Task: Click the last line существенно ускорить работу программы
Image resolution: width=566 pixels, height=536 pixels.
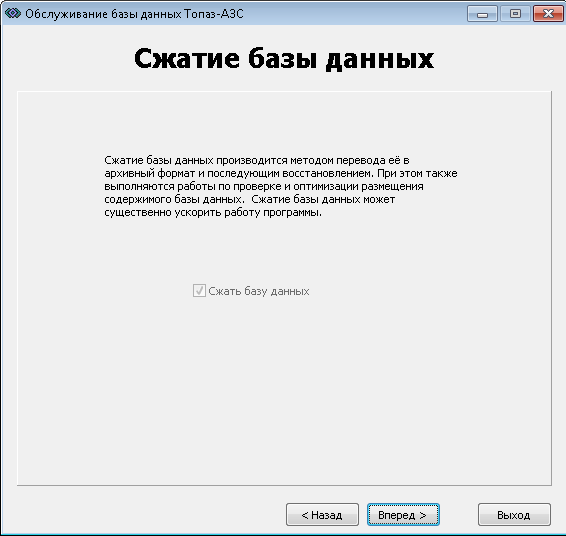Action: [213, 212]
